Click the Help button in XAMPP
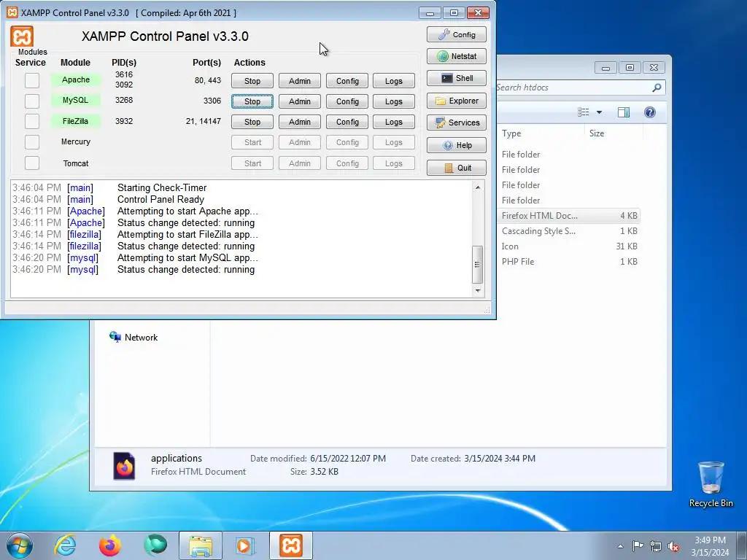This screenshot has height=560, width=747. (x=457, y=145)
